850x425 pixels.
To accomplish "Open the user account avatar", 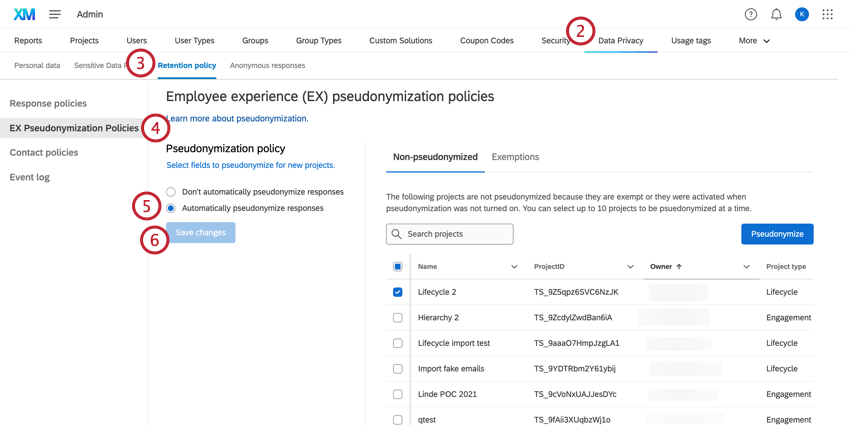I will click(802, 14).
